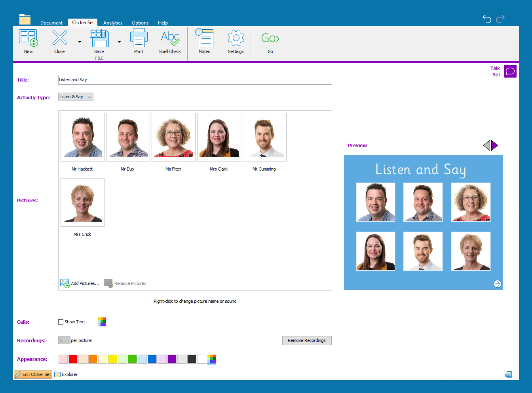
Task: Click the Save icon in the ribbon
Action: coord(99,38)
